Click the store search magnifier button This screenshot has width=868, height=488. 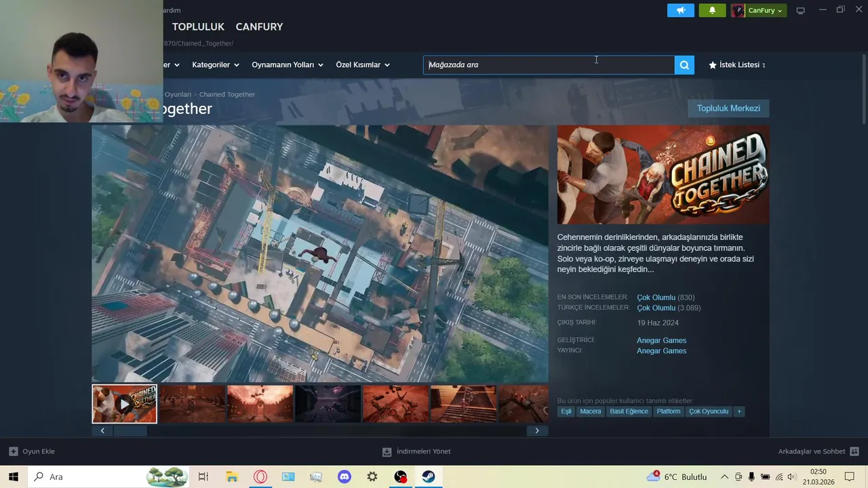684,65
